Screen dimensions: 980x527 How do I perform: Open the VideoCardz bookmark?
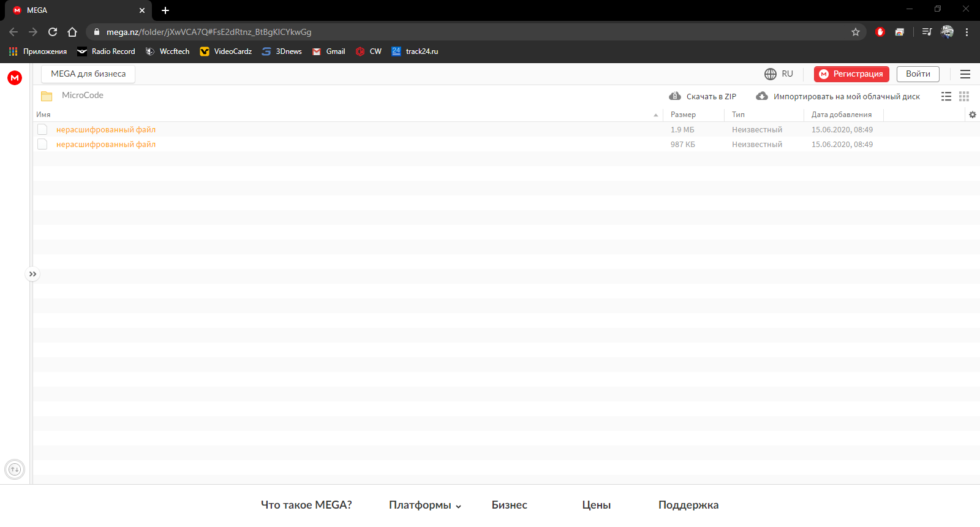(x=226, y=51)
